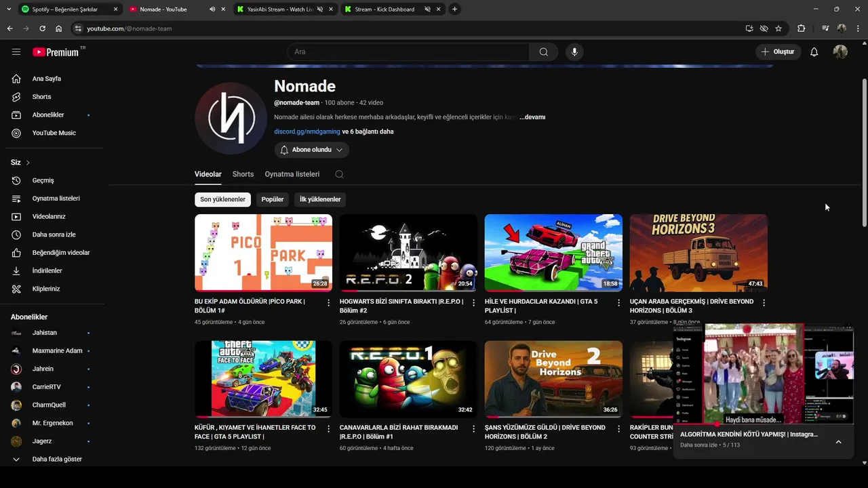Open options menu for KÜFÜR KIYAMET video
Viewport: 868px width, 488px height.
(329, 429)
